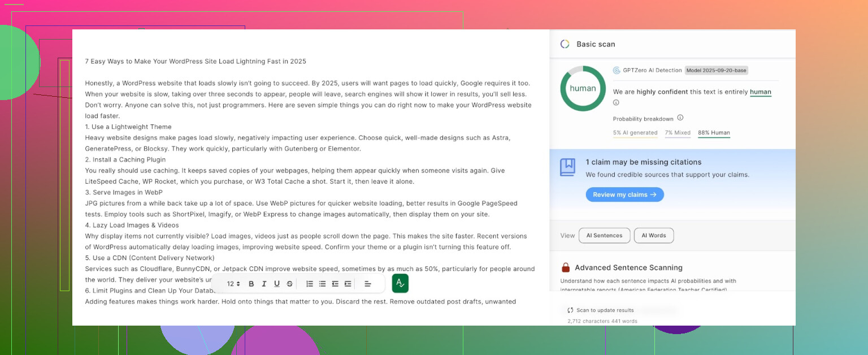Click the human score donut chart

click(x=583, y=89)
